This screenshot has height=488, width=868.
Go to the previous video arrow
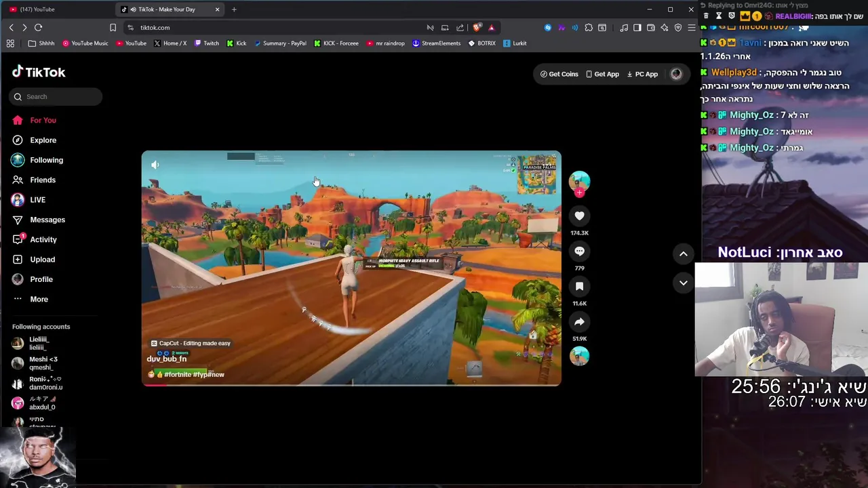[x=684, y=253]
